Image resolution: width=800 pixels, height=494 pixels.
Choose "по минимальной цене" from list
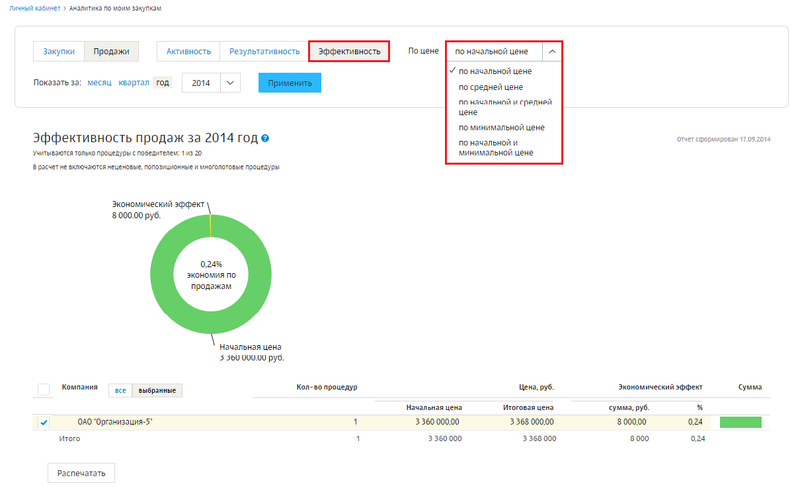pos(501,128)
